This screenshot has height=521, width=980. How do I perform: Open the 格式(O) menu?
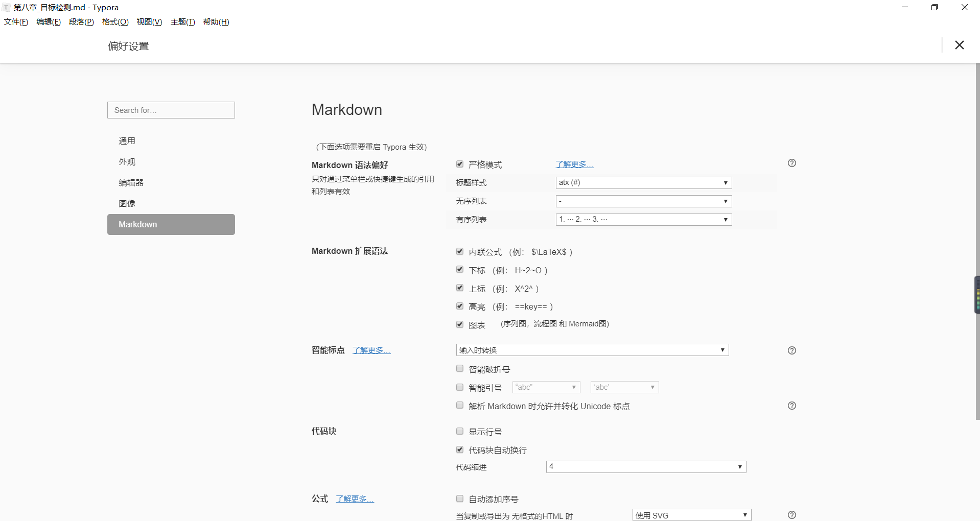(115, 22)
